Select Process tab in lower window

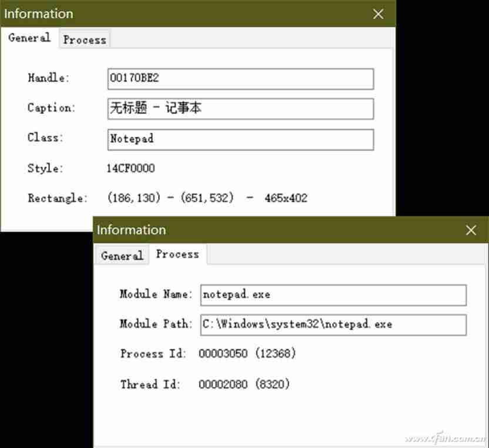click(177, 254)
